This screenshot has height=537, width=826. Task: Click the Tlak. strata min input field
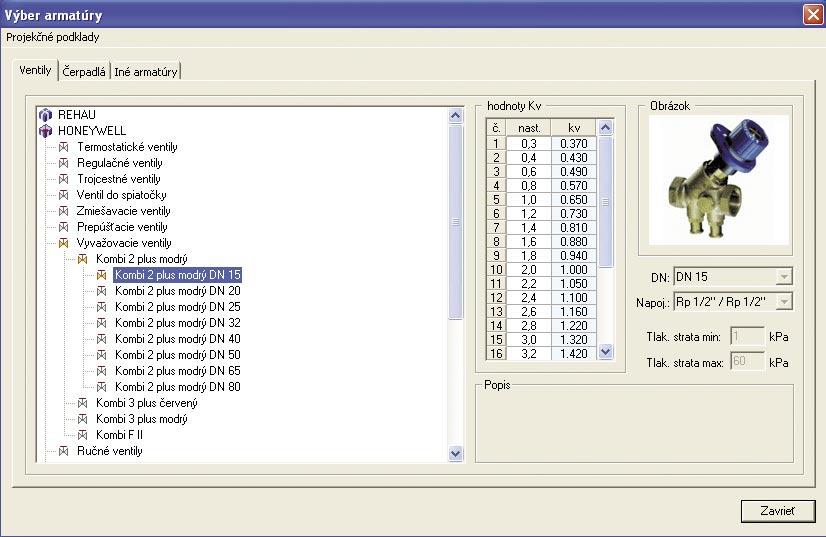[747, 336]
